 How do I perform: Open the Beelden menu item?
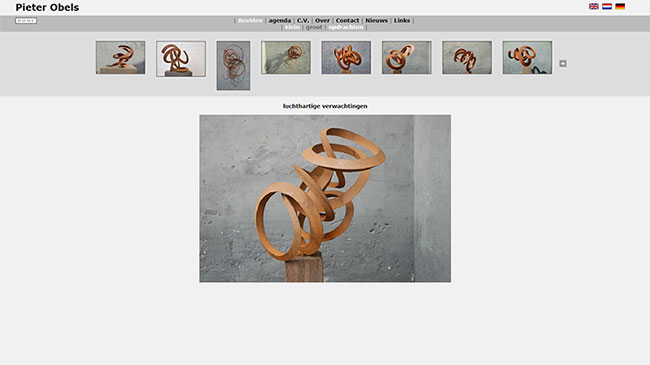pos(250,20)
